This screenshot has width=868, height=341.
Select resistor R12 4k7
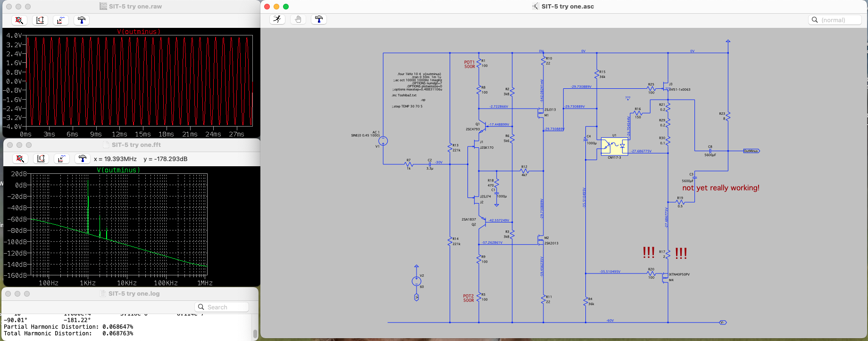(x=524, y=171)
